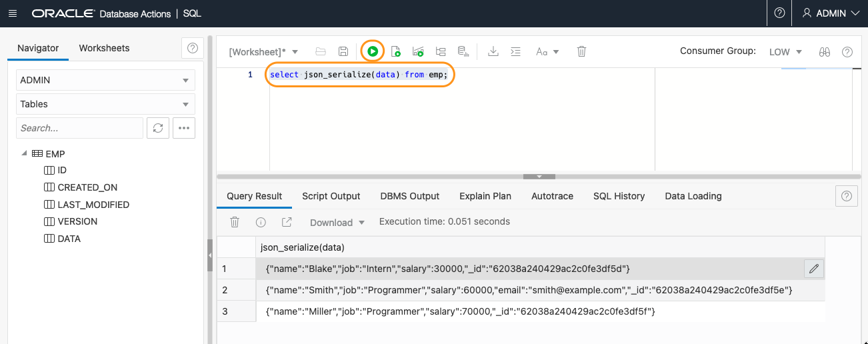Open query result in new window

[x=287, y=222]
